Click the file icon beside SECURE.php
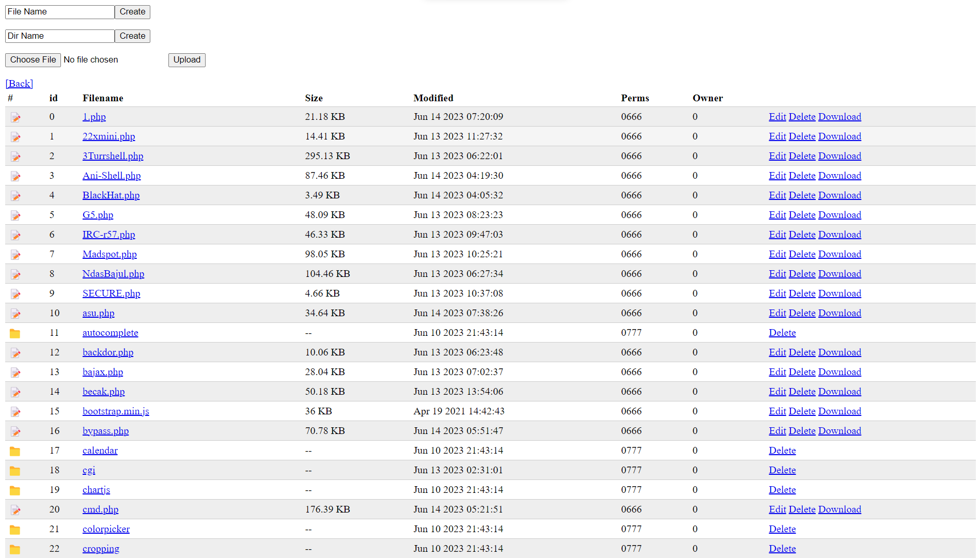Screen dimensions: 980x558 click(15, 294)
